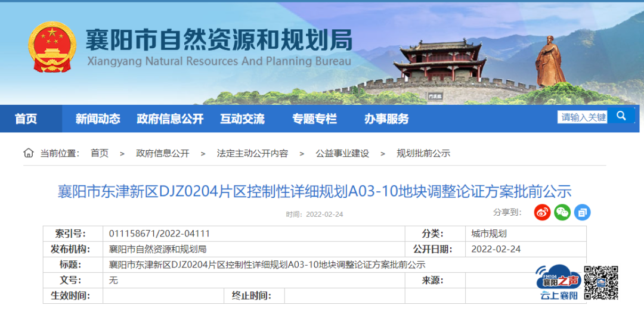The height and width of the screenshot is (311, 644).
Task: Click the 标题 row title text
Action: click(267, 265)
